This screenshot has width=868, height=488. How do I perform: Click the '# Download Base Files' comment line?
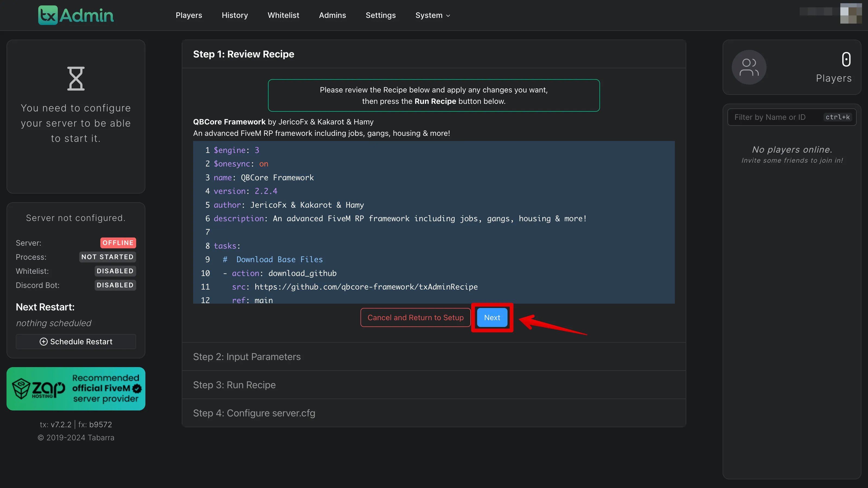tap(273, 260)
